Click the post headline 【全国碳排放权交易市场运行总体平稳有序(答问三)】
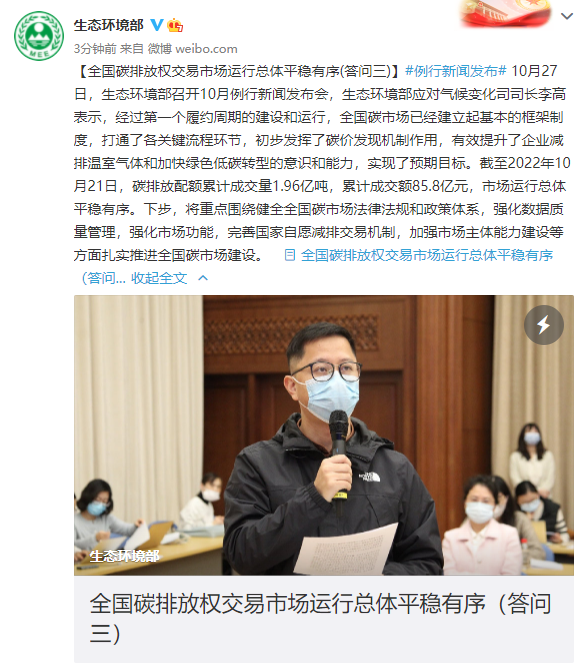This screenshot has height=668, width=588. coord(239,71)
